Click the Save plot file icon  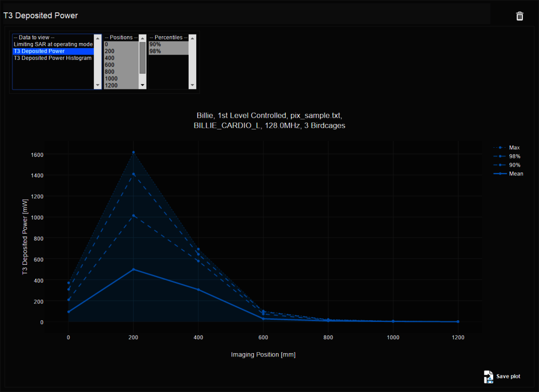tap(488, 376)
